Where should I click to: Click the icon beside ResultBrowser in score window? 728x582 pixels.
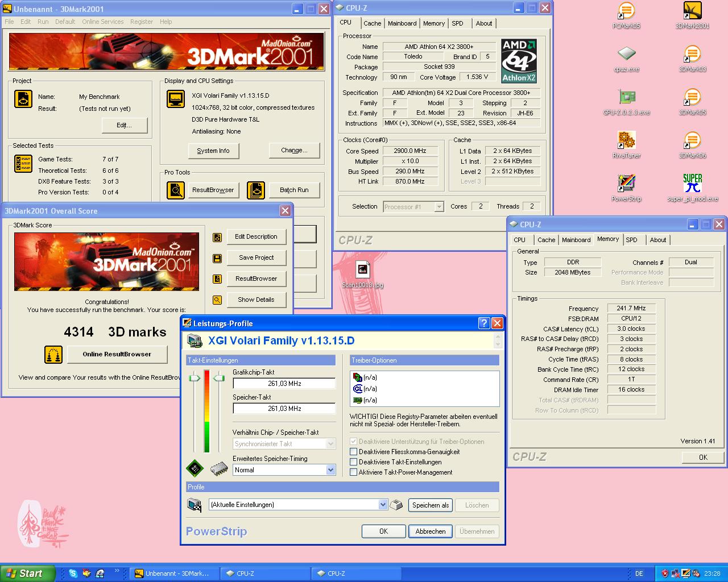(x=217, y=279)
